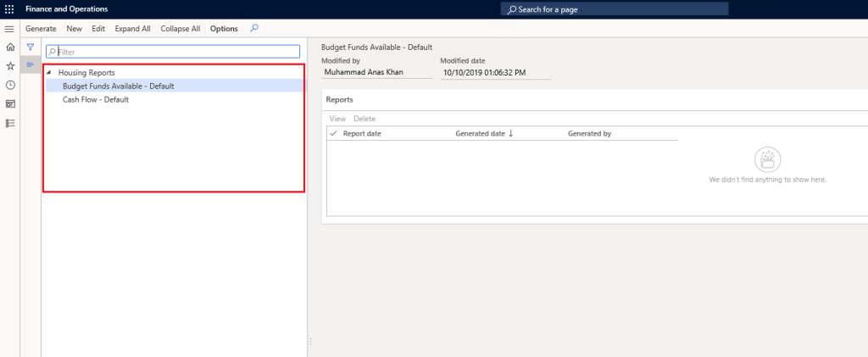Image resolution: width=868 pixels, height=357 pixels.
Task: Toggle select-all checkmark in Reports grid
Action: pos(333,133)
